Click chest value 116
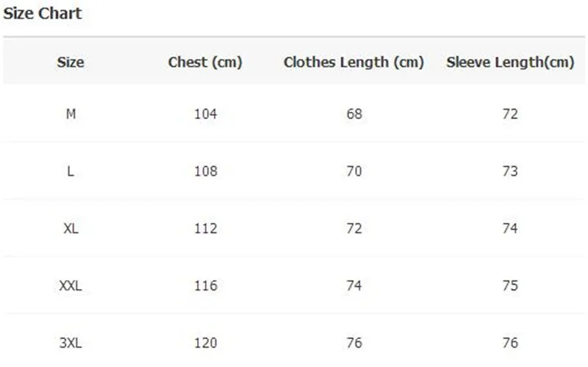This screenshot has height=367, width=588. point(206,285)
